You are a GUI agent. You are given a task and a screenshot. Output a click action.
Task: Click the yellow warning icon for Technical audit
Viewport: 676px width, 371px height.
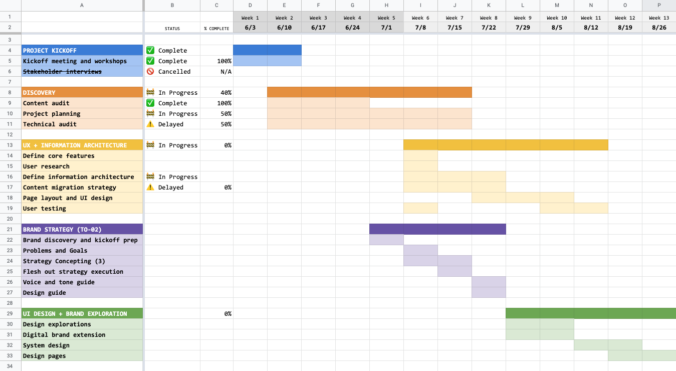(x=150, y=124)
